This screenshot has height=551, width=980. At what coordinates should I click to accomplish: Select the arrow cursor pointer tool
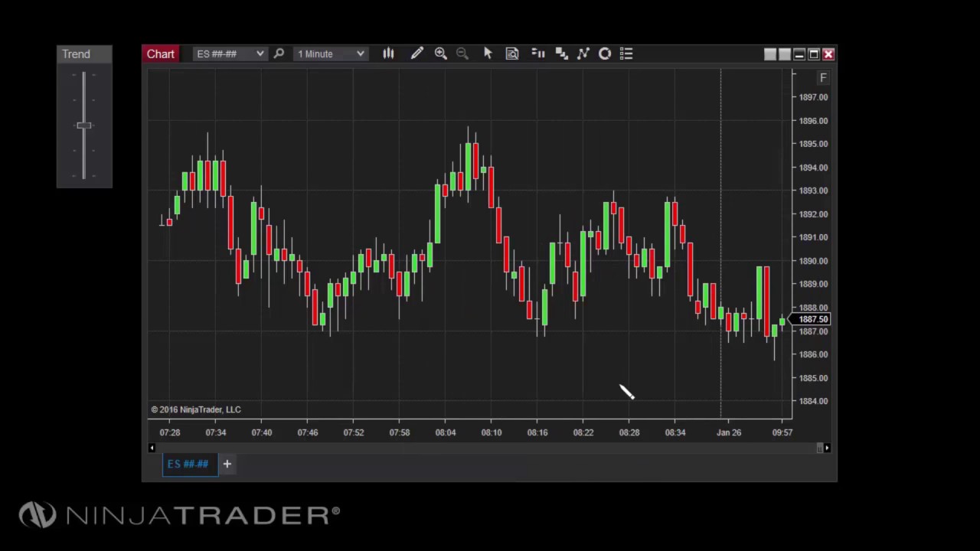click(x=488, y=54)
